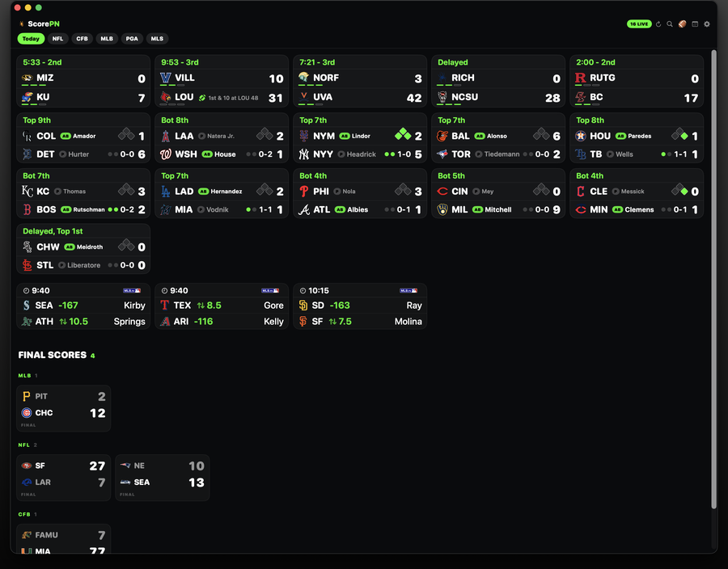Viewport: 728px width, 569px height.
Task: Click the Cubs CHC logo
Action: 27,413
